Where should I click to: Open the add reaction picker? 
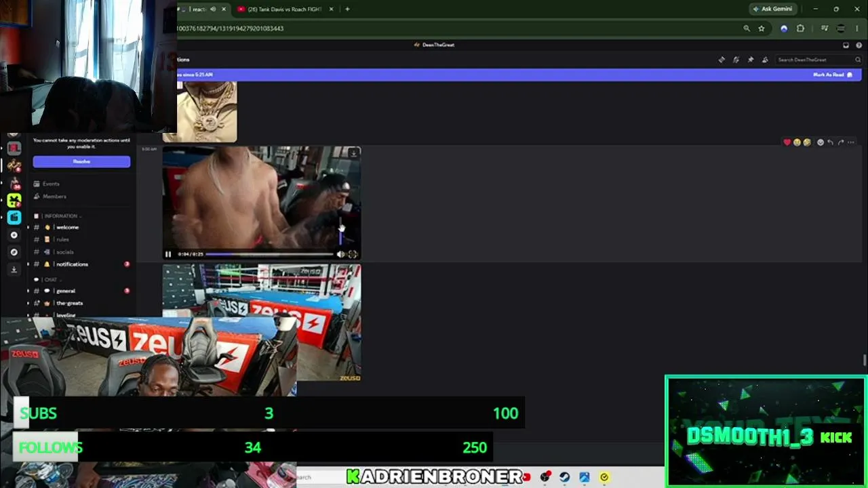click(x=821, y=142)
